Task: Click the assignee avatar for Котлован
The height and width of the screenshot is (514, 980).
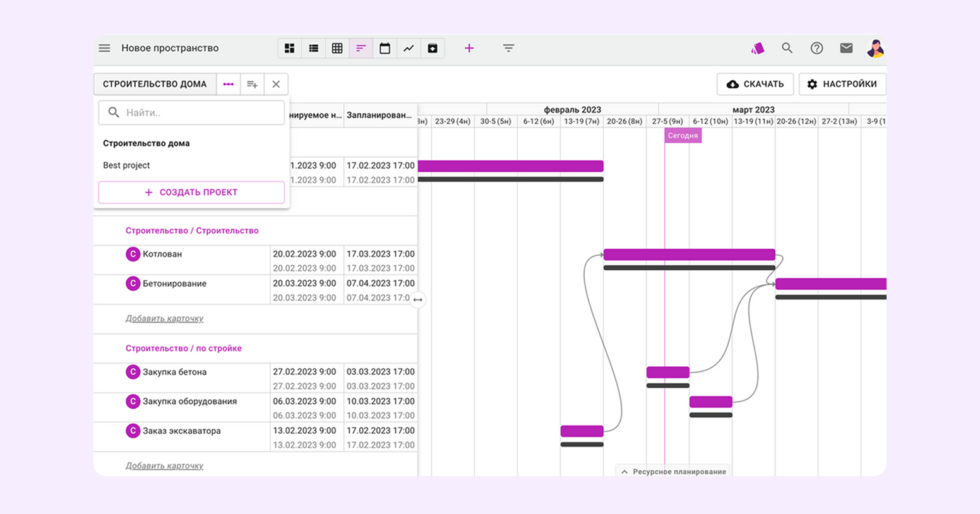Action: point(133,254)
